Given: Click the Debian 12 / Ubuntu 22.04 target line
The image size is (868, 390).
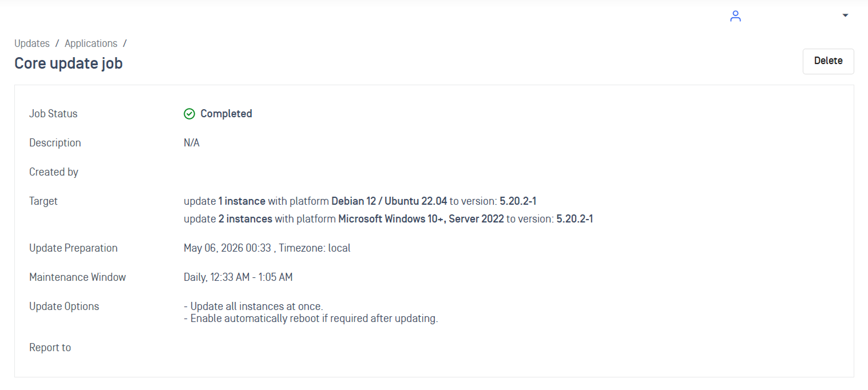Looking at the screenshot, I should point(360,201).
